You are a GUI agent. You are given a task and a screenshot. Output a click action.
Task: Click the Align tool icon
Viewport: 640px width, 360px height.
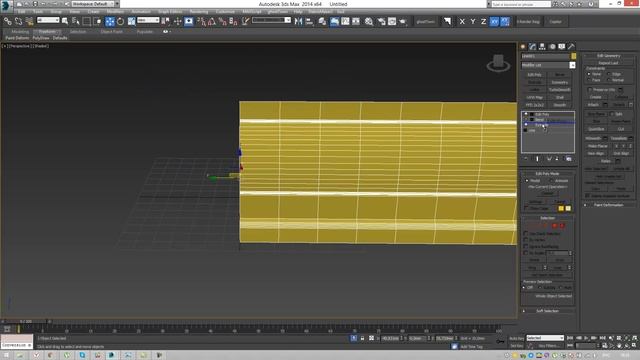309,21
